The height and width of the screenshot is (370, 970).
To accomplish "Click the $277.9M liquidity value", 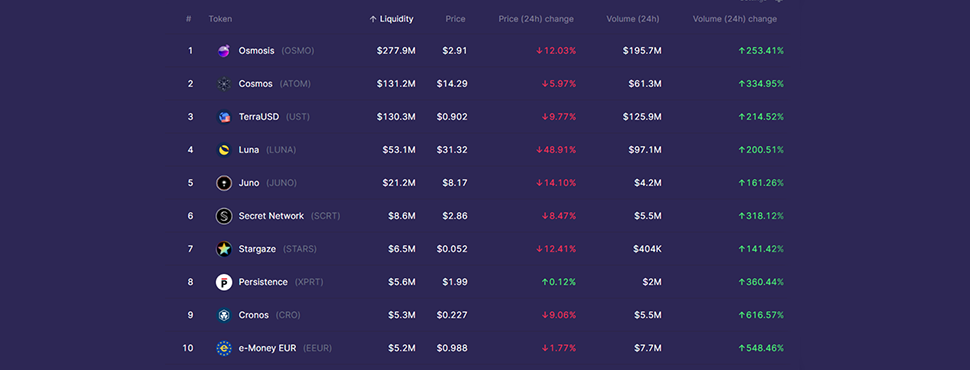I will [x=396, y=51].
